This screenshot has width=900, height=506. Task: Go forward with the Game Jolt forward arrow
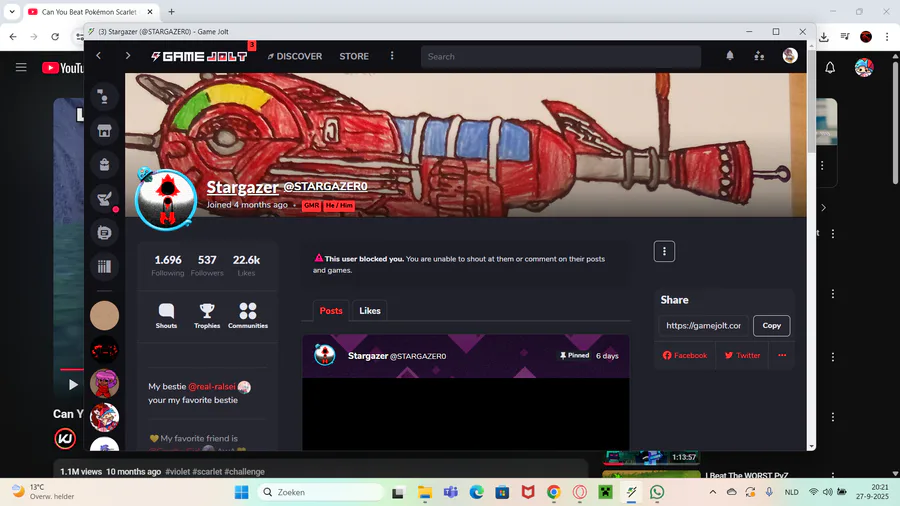click(x=127, y=56)
